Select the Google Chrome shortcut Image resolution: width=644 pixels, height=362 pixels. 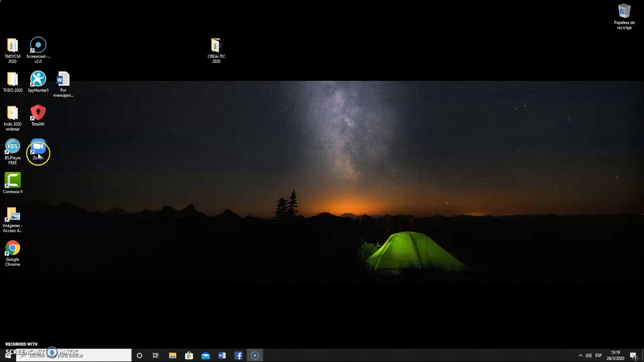point(13,254)
